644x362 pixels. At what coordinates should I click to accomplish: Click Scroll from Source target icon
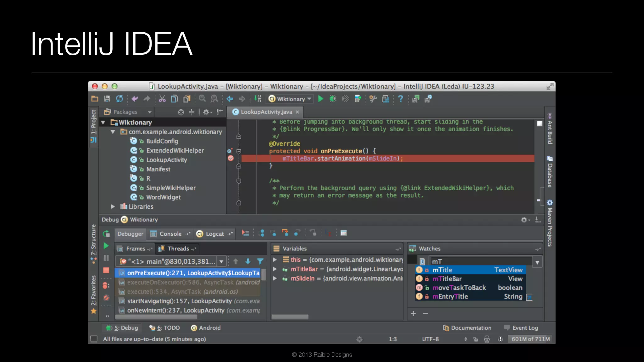tap(181, 112)
